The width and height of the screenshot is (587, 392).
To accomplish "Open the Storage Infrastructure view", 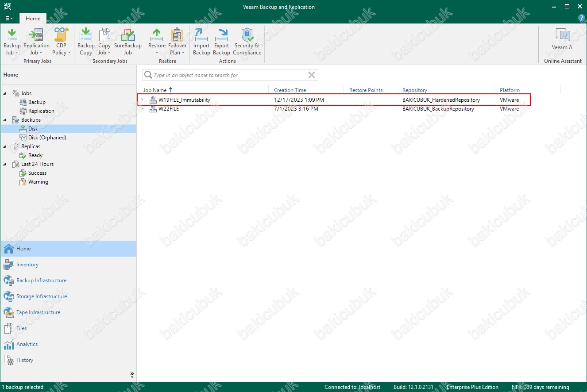I will point(68,296).
